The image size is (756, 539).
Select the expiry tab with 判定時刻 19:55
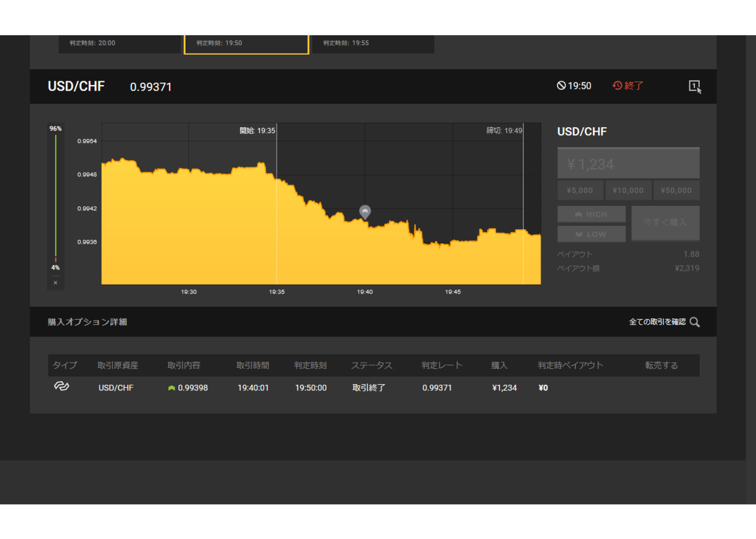coord(373,44)
